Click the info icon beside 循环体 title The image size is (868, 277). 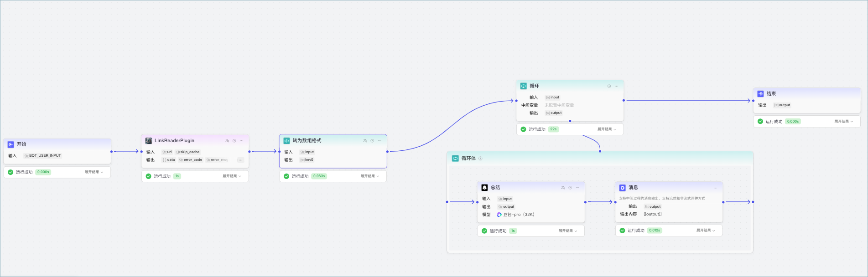tap(480, 159)
